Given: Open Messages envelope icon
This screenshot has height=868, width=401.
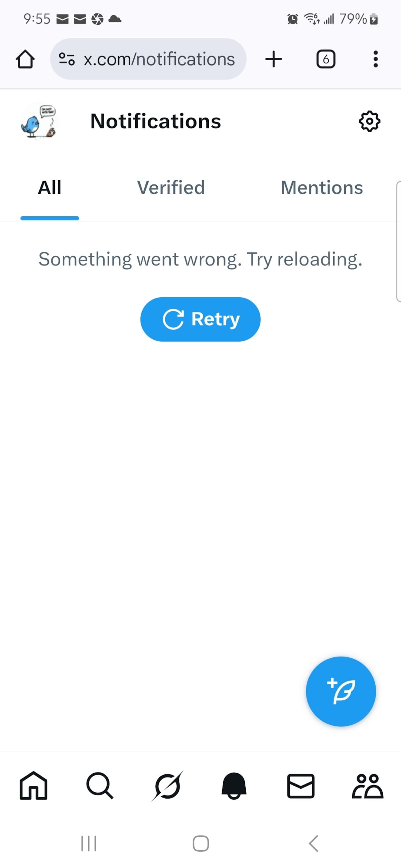Looking at the screenshot, I should point(300,786).
